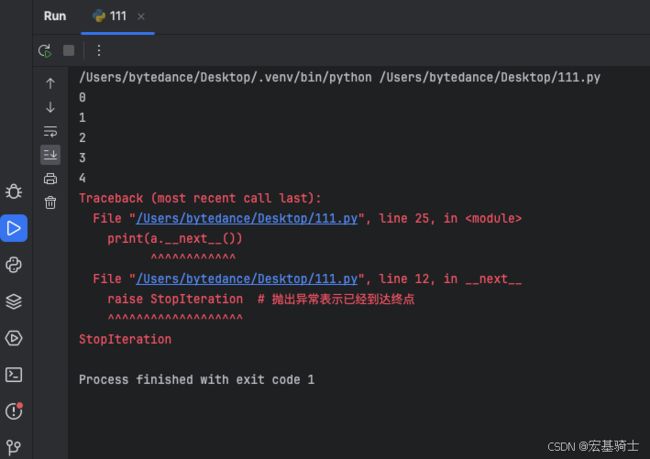Screen dimensions: 650x459
Task: Go down the stack trace
Action: coord(50,107)
